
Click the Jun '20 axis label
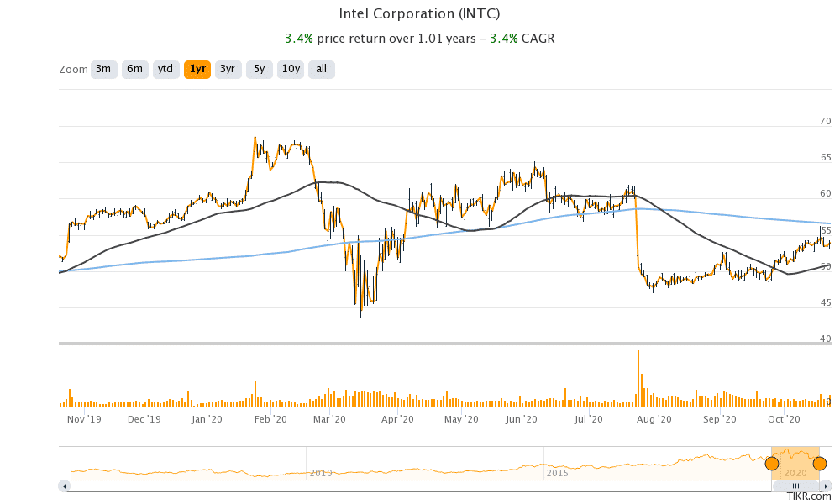(x=522, y=419)
